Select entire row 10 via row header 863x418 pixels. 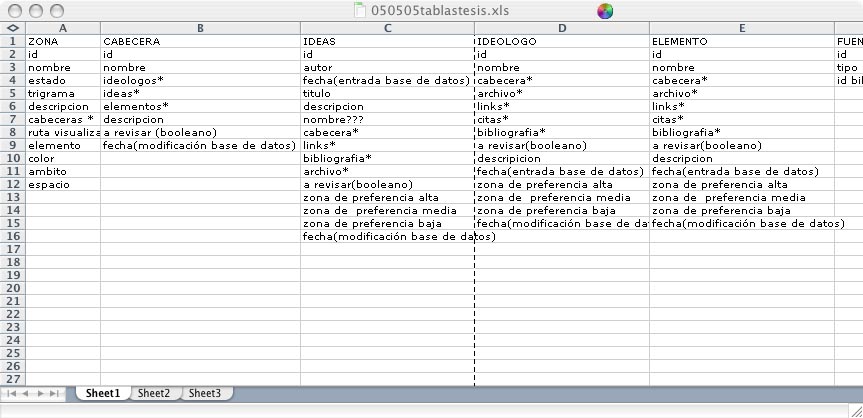coord(12,158)
